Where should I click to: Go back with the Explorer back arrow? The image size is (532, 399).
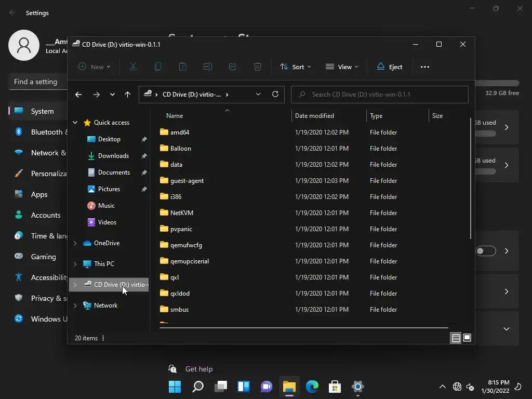coord(78,95)
